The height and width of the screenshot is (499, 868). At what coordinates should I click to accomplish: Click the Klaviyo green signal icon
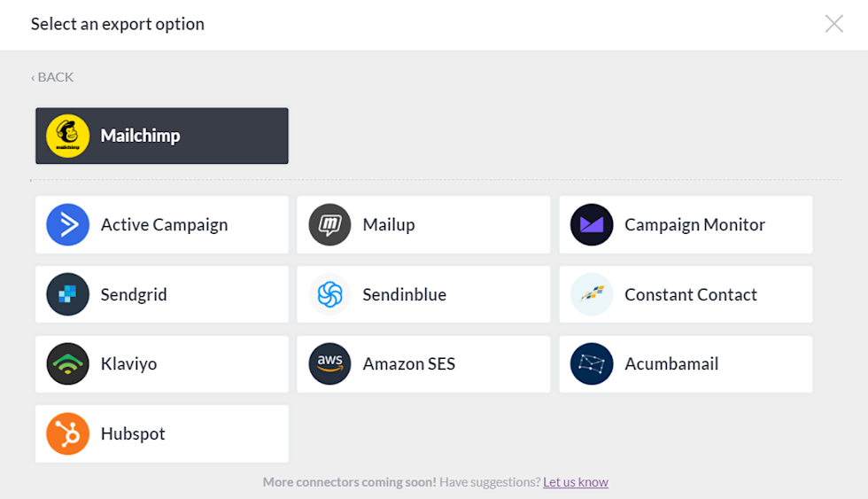point(68,364)
